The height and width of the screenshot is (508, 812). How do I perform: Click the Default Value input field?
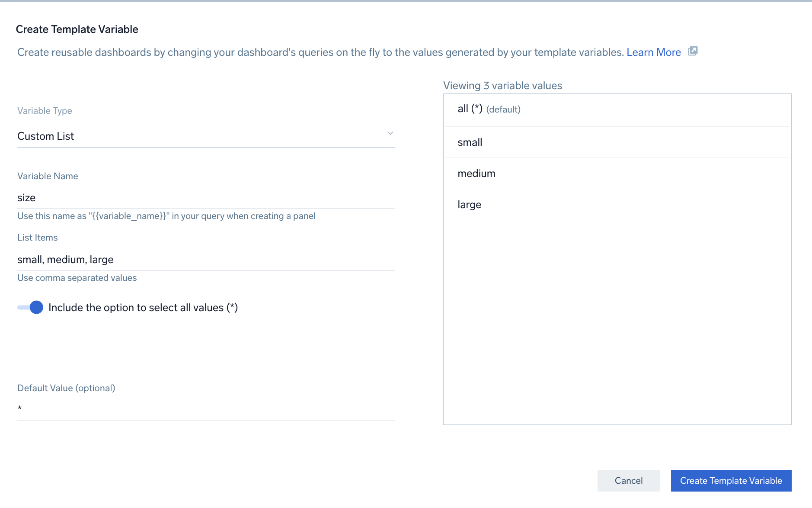pos(205,408)
